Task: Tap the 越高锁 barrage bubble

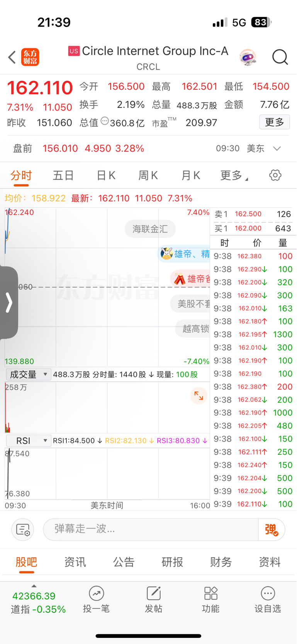Action: (193, 328)
